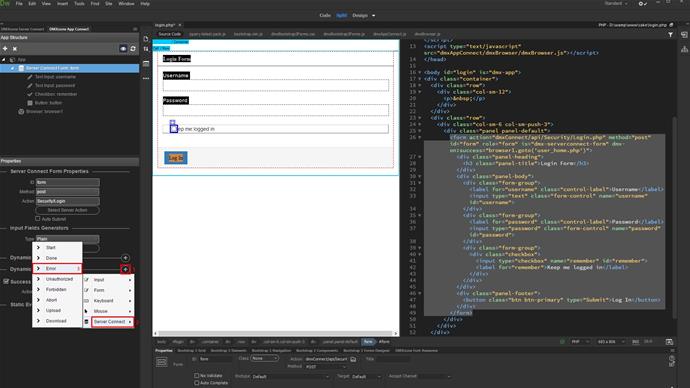Delete the selected App Structure item

click(x=15, y=48)
